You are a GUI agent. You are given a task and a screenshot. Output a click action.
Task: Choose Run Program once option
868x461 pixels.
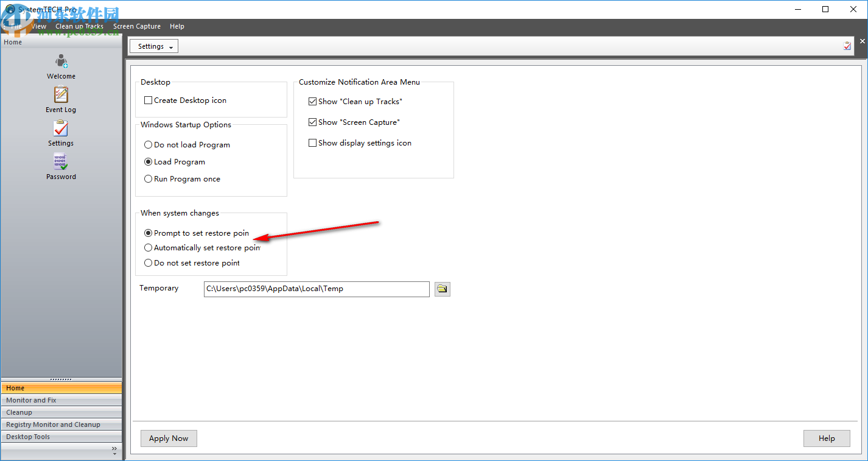[148, 179]
